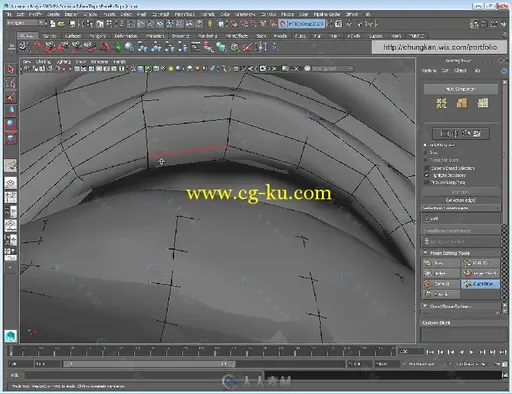
Task: Tick the checkbox below Highlight Backfaces
Action: click(426, 182)
